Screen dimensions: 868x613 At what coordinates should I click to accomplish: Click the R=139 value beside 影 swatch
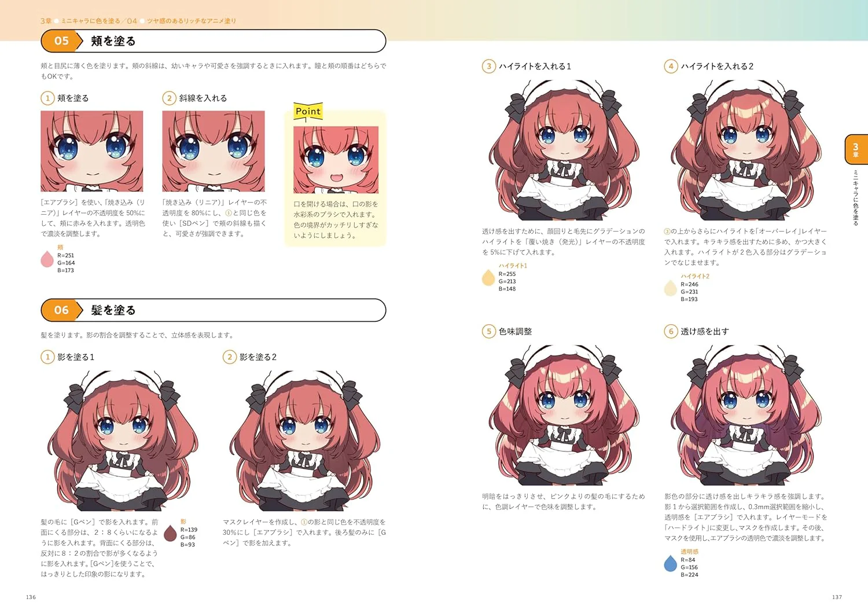click(x=189, y=530)
